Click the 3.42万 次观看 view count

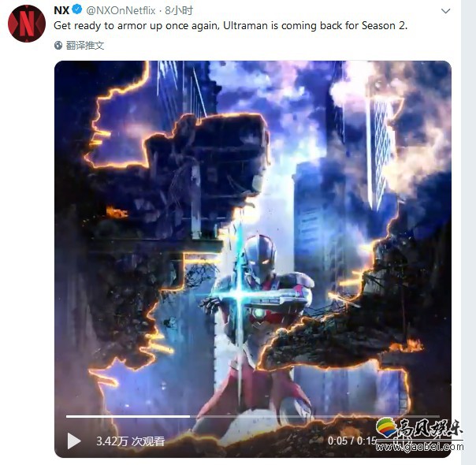[x=130, y=441]
